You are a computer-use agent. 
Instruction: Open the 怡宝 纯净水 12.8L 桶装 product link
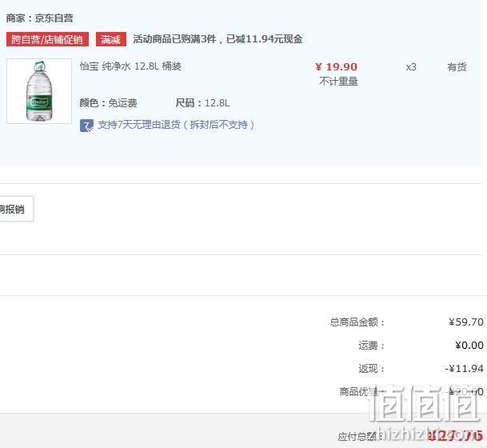point(130,66)
